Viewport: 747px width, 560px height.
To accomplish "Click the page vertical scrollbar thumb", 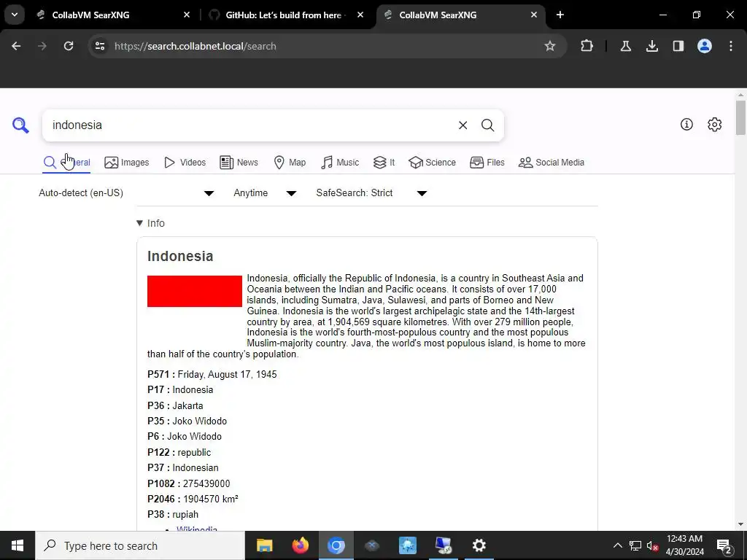I will coord(740,117).
